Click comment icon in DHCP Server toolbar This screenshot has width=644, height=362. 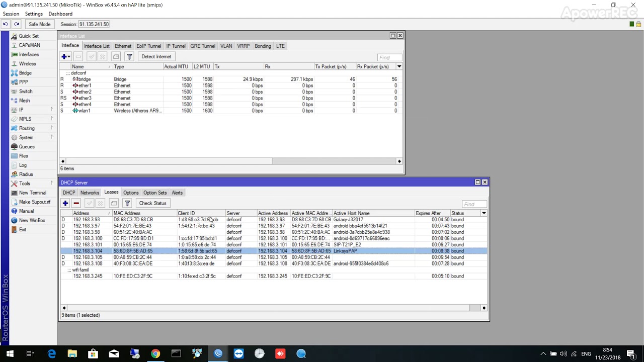(x=114, y=203)
